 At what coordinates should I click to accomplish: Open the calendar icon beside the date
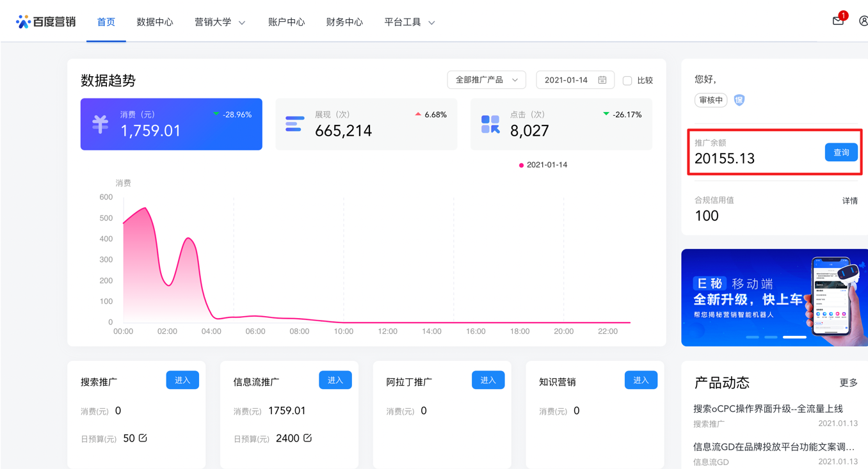[x=602, y=79]
